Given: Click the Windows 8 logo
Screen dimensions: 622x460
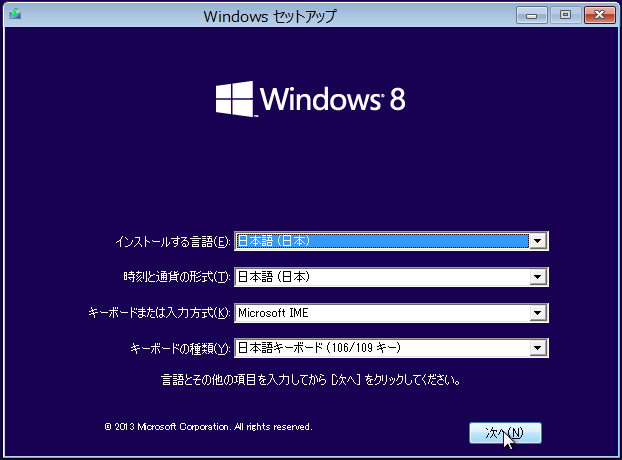Looking at the screenshot, I should click(x=311, y=99).
